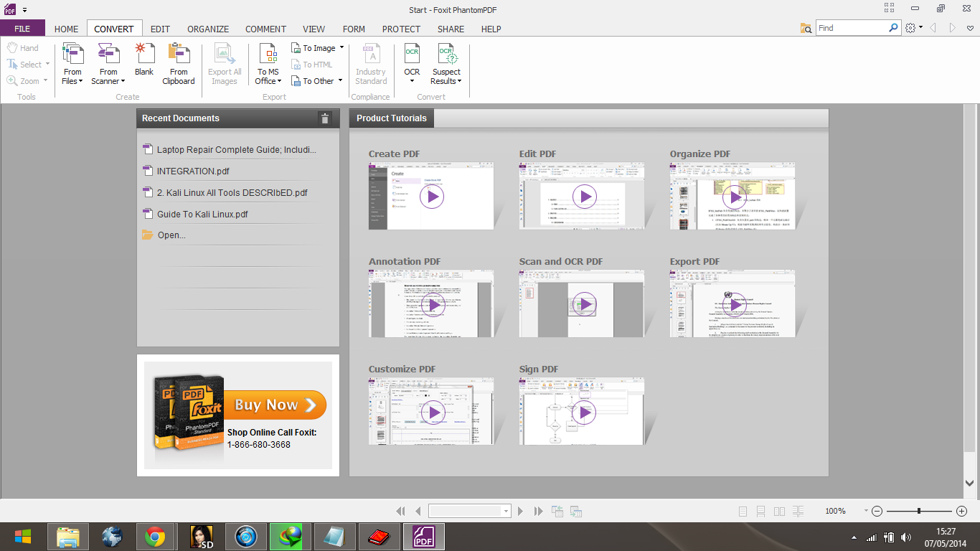This screenshot has height=551, width=980.
Task: Open the page number dropdown
Action: pos(506,511)
